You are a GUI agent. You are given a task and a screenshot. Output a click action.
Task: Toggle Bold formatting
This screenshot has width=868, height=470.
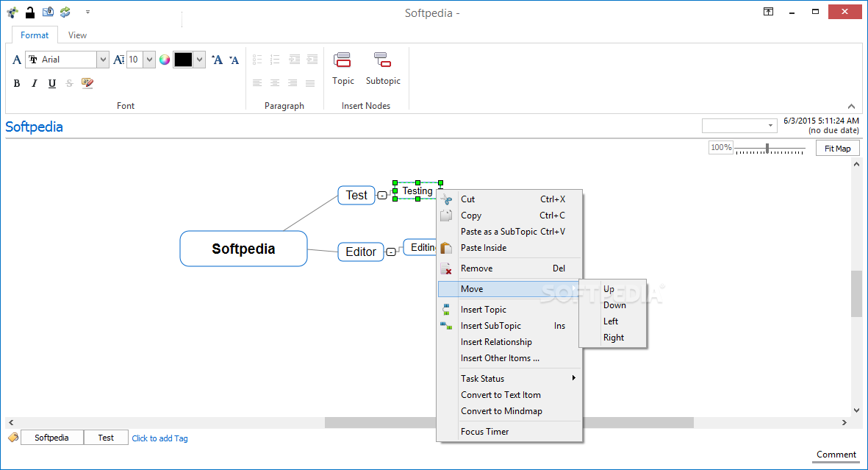pyautogui.click(x=17, y=83)
